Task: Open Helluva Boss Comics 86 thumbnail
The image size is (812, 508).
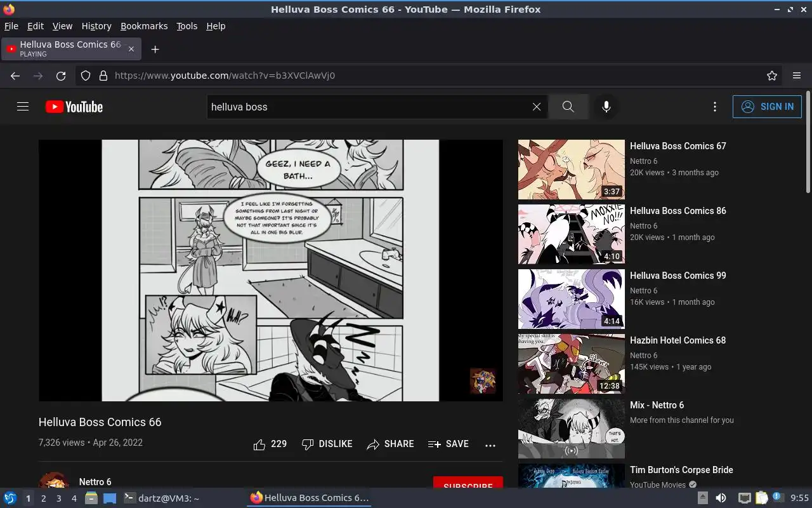Action: tap(572, 234)
